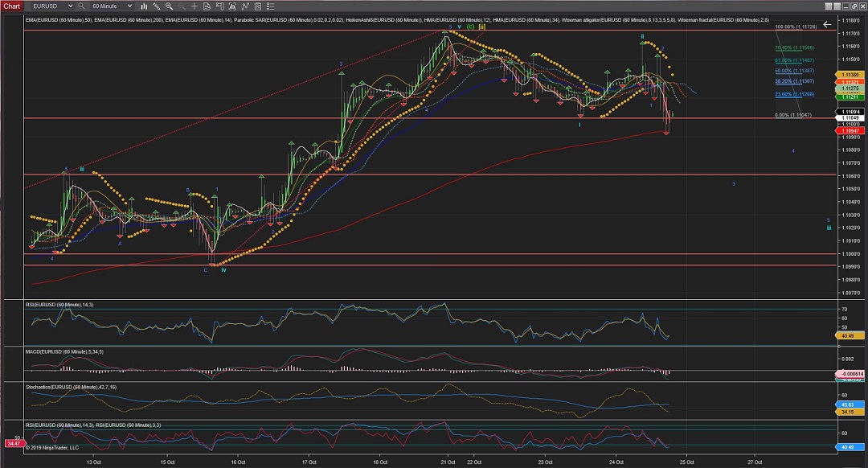This screenshot has width=868, height=468.
Task: Select the green '(C)' wave label
Action: click(470, 27)
